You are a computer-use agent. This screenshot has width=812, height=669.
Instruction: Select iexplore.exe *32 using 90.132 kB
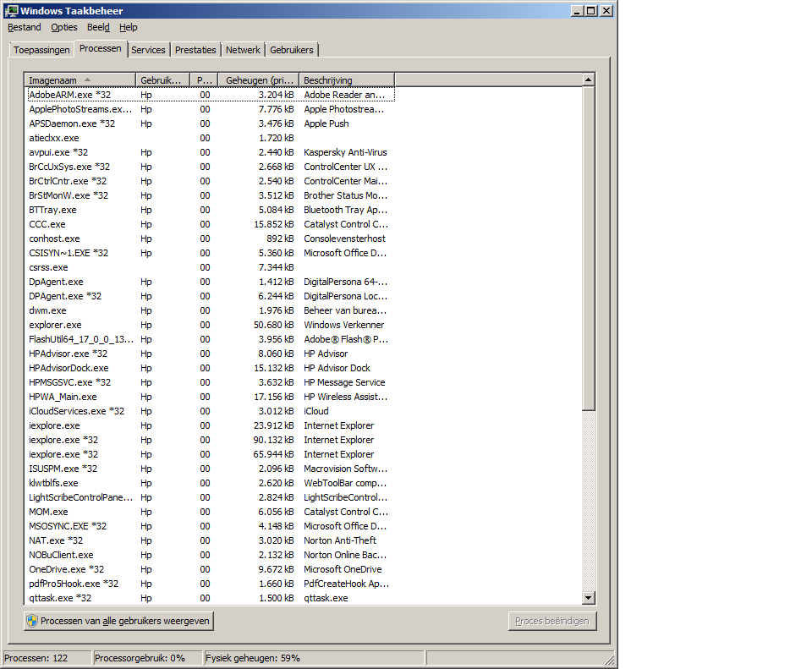211,440
